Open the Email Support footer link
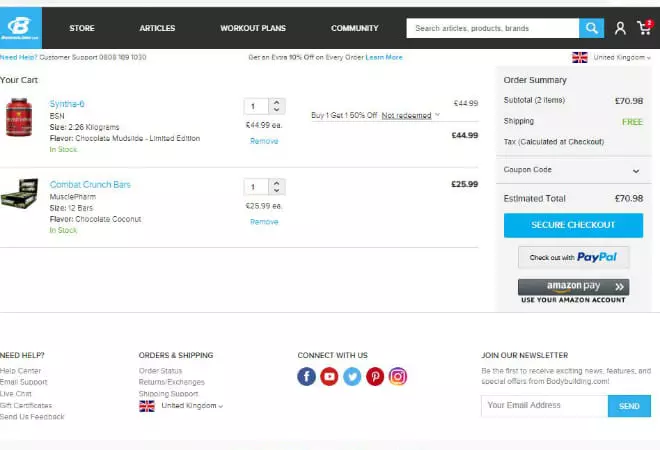 (24, 382)
